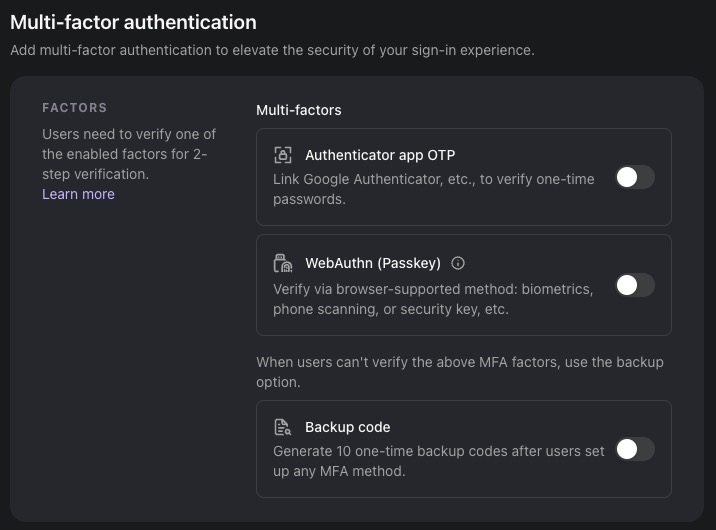
Task: Click the Authenticator app OTP title
Action: coord(380,155)
